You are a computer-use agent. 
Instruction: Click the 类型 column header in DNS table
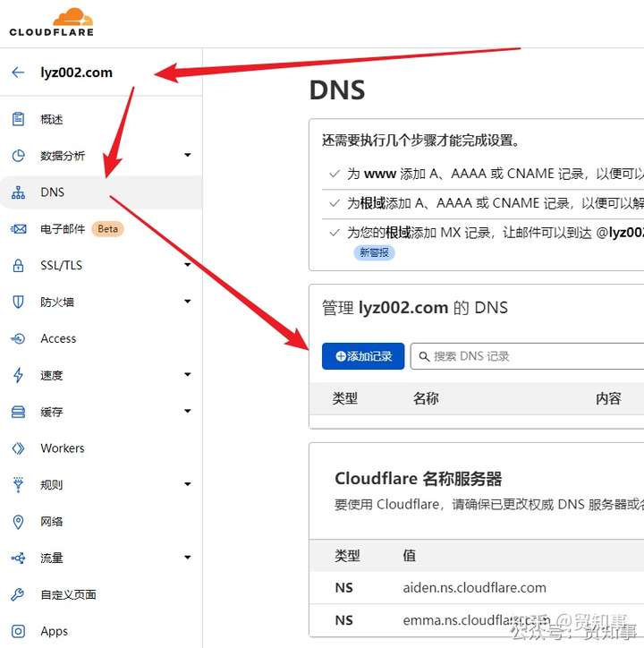coord(345,398)
